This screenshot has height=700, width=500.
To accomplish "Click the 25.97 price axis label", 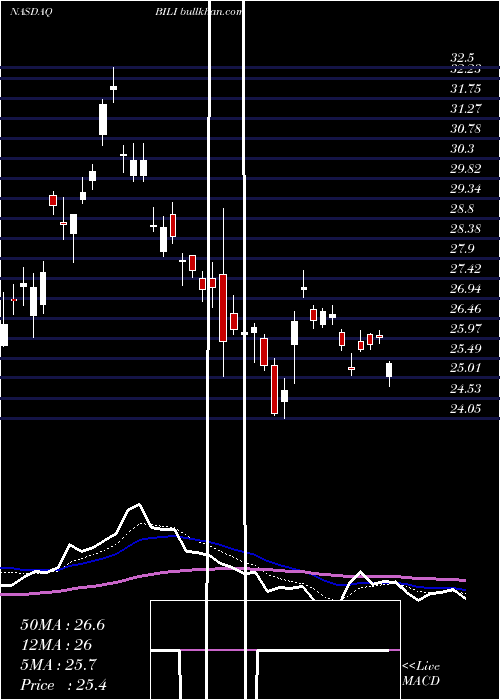I will [466, 329].
